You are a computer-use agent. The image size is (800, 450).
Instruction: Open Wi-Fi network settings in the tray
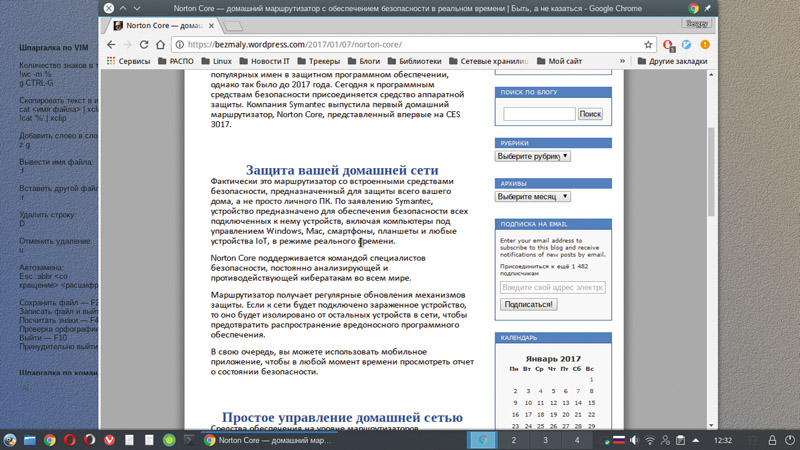649,440
